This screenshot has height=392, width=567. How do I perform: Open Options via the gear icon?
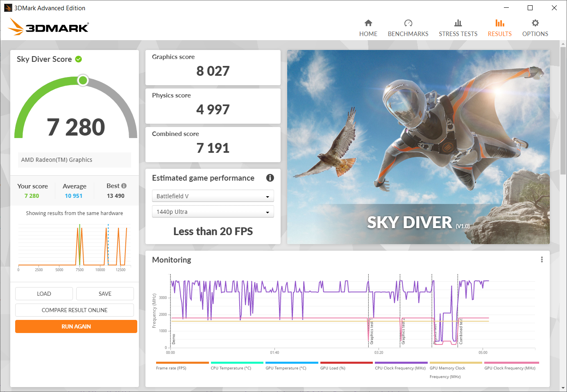[535, 23]
